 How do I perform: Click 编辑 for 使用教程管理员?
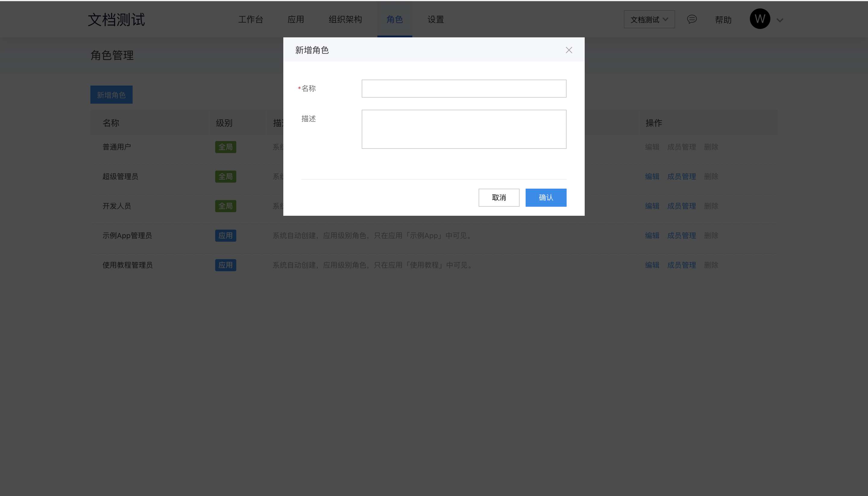[x=652, y=265]
